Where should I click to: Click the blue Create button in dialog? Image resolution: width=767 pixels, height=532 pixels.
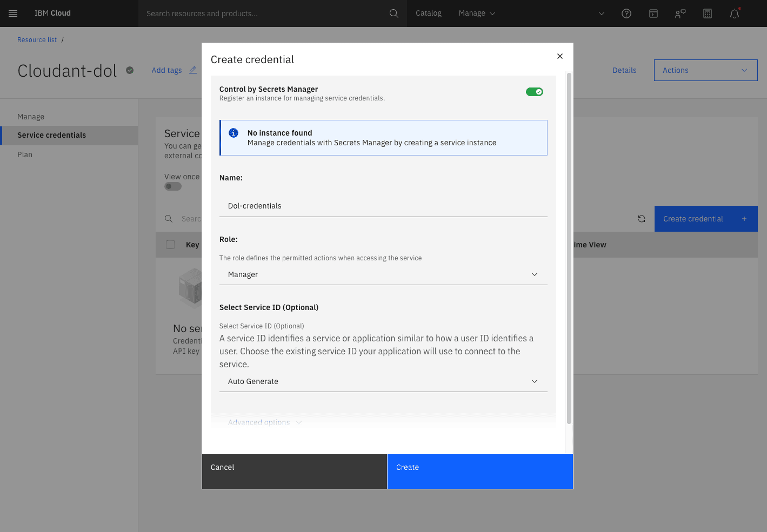click(480, 472)
